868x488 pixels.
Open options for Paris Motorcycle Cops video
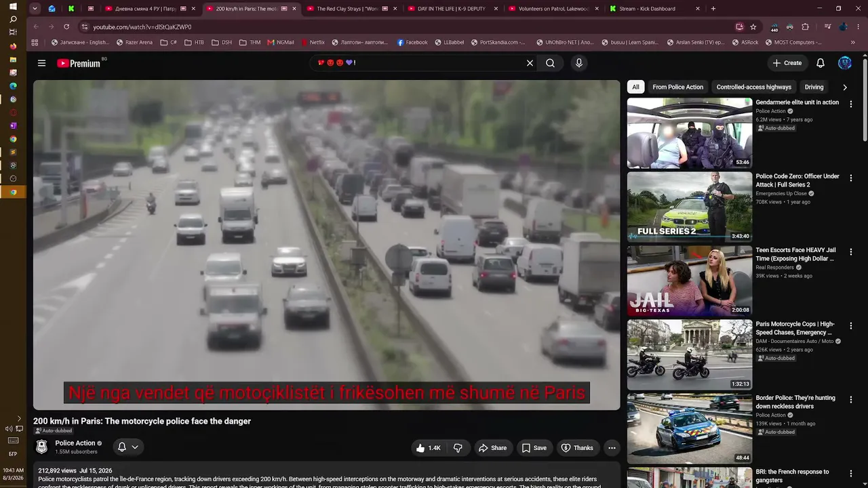pos(851,325)
